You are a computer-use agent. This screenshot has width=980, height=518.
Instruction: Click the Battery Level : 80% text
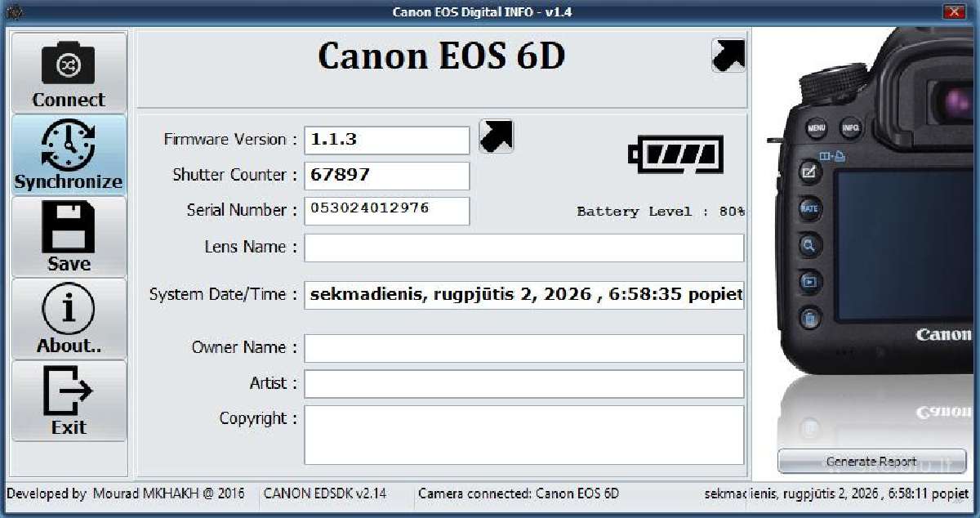(661, 212)
